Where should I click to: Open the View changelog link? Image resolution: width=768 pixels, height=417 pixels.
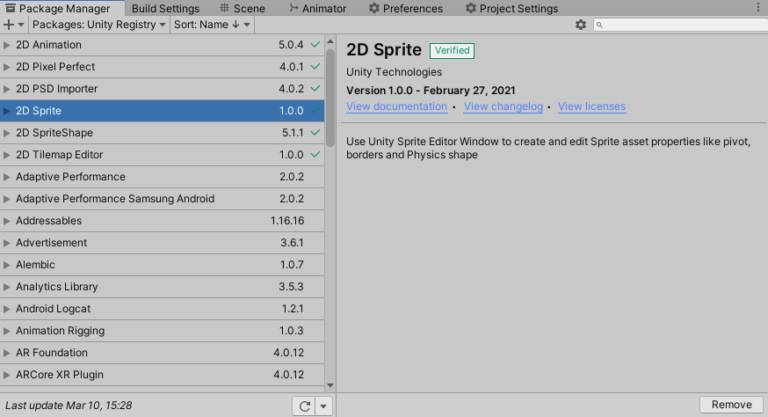503,106
